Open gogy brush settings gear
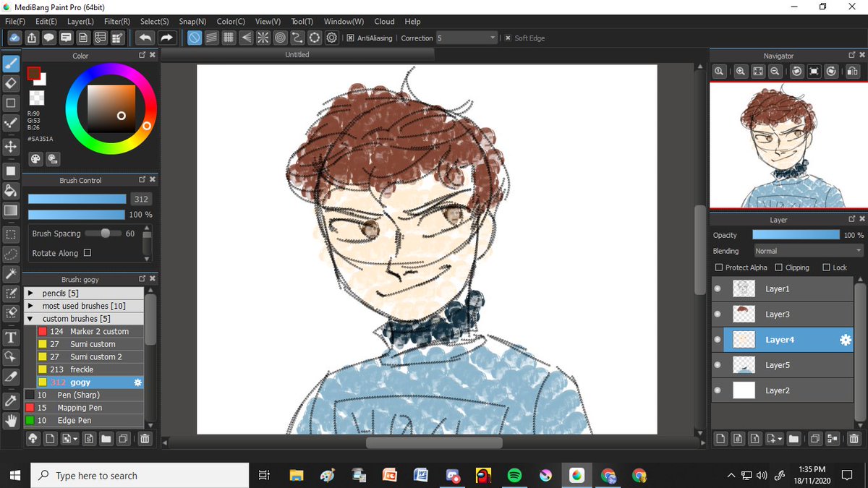 138,382
